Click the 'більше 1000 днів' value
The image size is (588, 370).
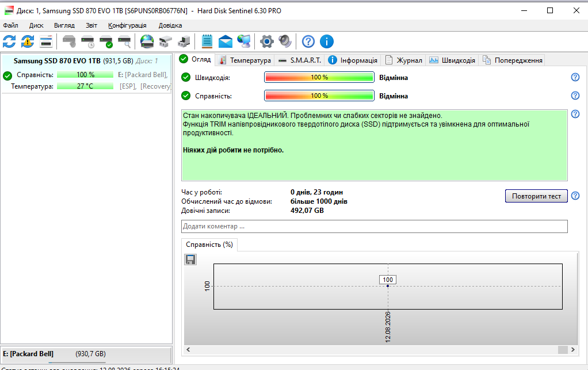click(x=319, y=201)
